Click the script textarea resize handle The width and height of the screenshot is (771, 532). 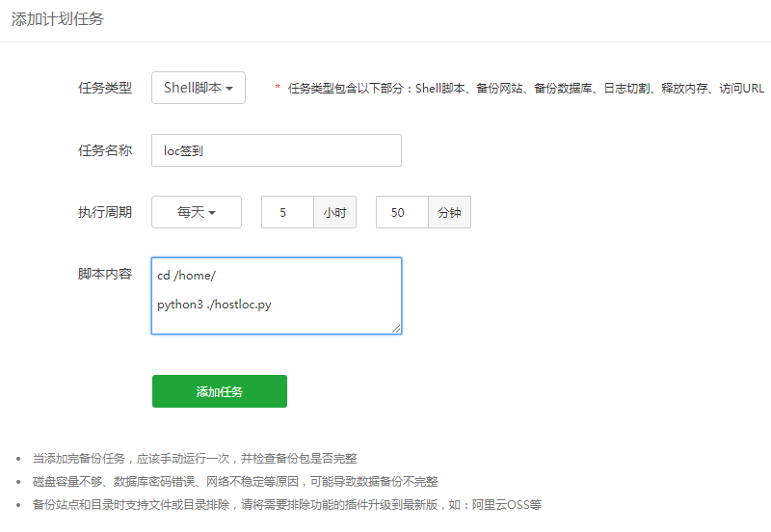pyautogui.click(x=396, y=329)
